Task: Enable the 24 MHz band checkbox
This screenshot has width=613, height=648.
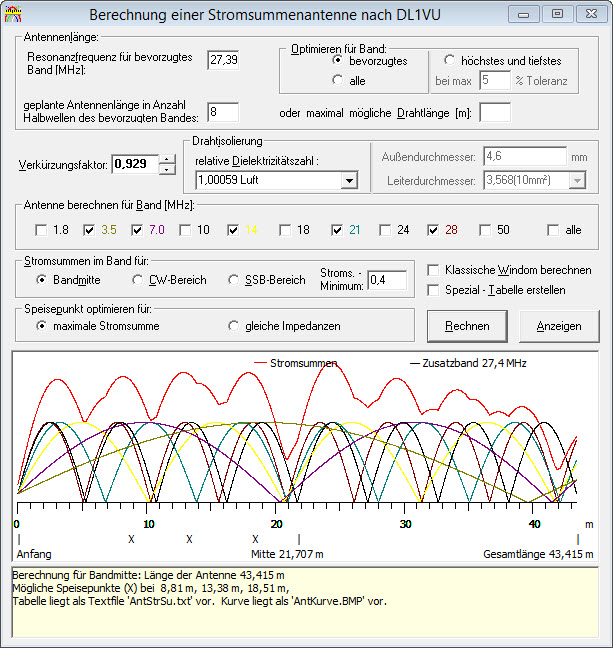Action: 385,230
